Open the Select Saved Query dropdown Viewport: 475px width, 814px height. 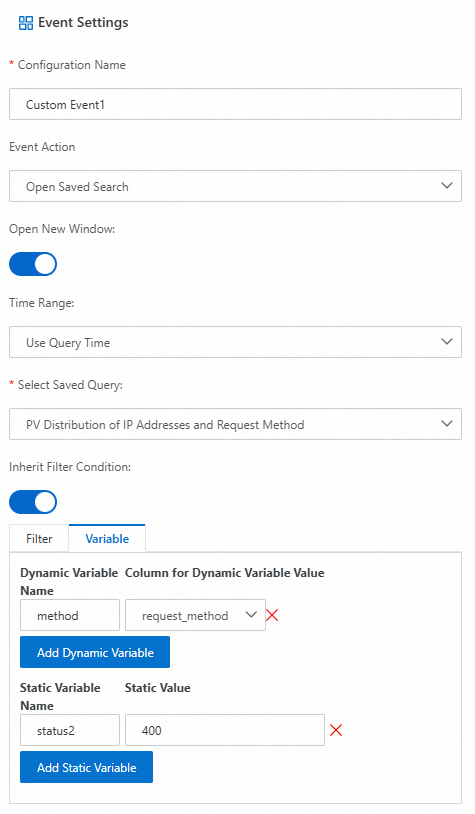click(235, 424)
